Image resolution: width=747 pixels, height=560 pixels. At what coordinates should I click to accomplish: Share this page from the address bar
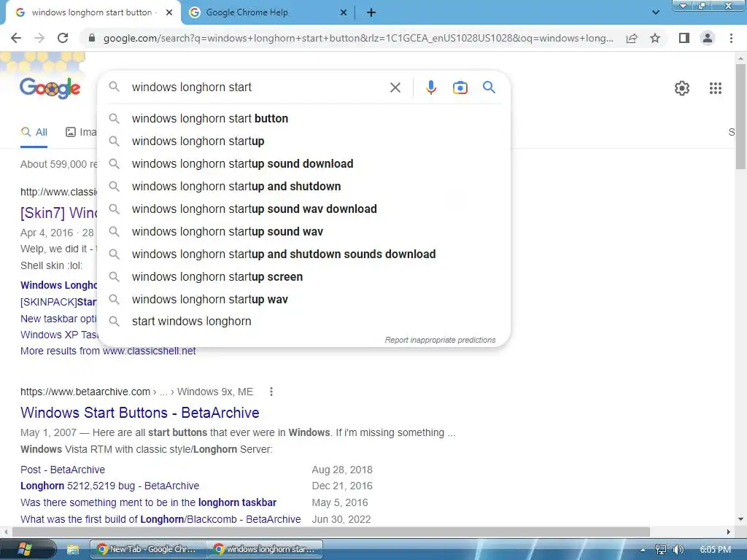pyautogui.click(x=632, y=38)
